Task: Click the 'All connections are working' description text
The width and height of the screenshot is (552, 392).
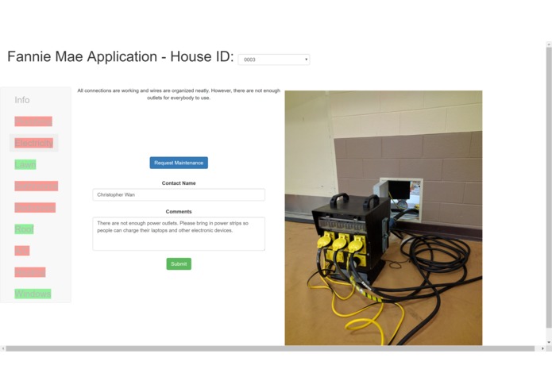Action: click(x=179, y=94)
